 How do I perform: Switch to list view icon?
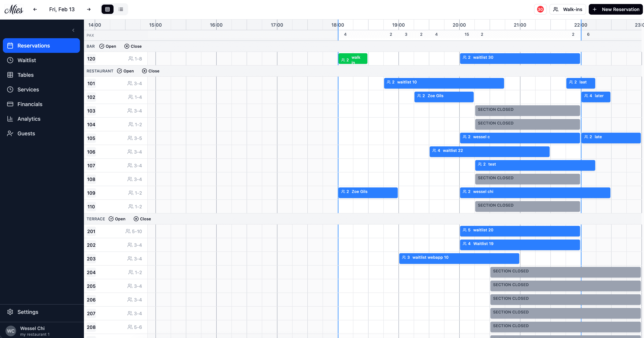(x=121, y=9)
